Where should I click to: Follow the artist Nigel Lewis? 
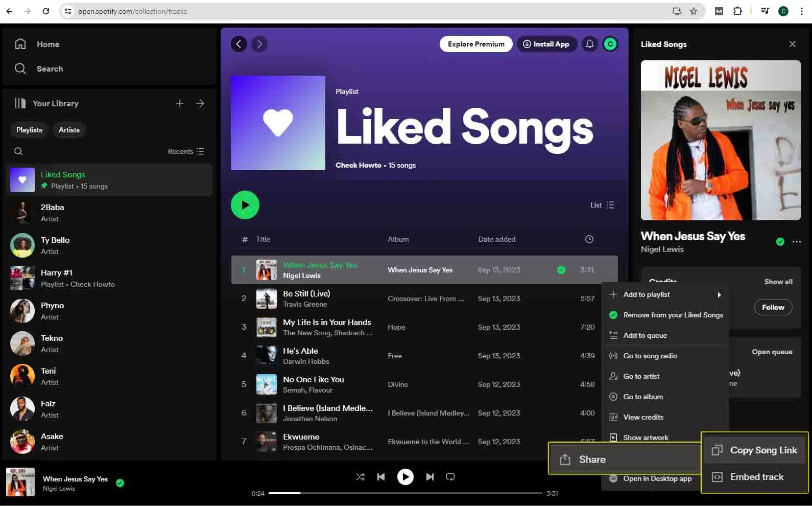pos(773,307)
